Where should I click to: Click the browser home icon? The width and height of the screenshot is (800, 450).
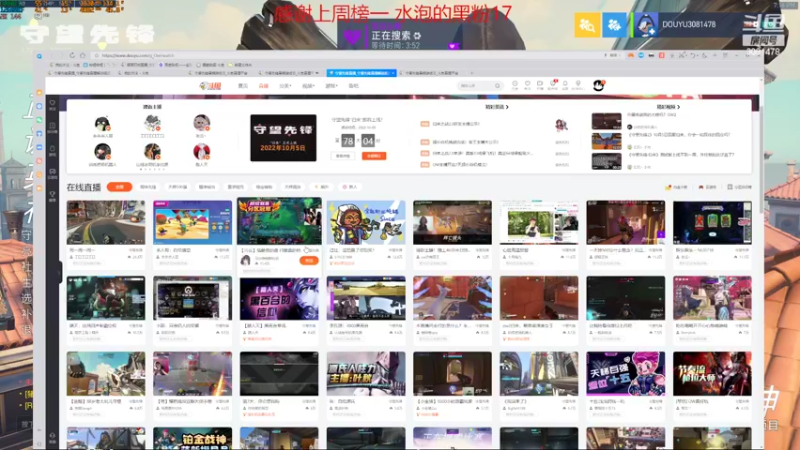coord(82,55)
